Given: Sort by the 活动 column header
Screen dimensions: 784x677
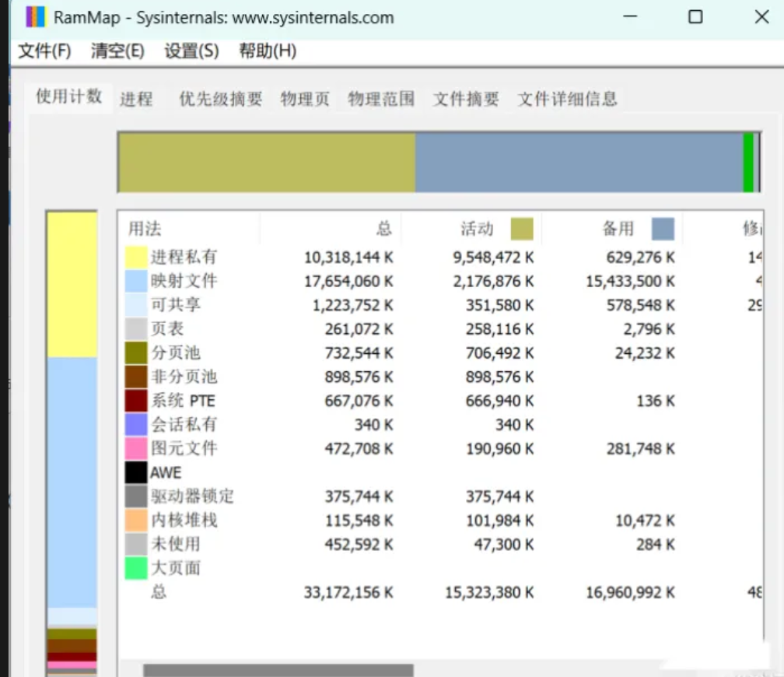Looking at the screenshot, I should [471, 229].
